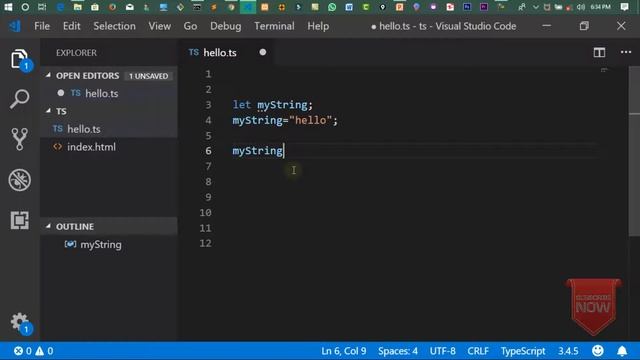Click the TypeScript version 3.4.5

[568, 351]
